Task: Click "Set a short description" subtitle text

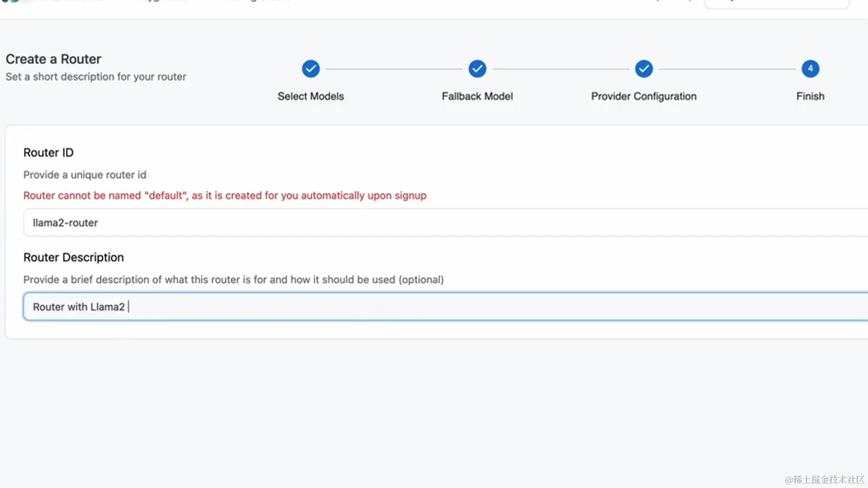Action: click(x=96, y=77)
